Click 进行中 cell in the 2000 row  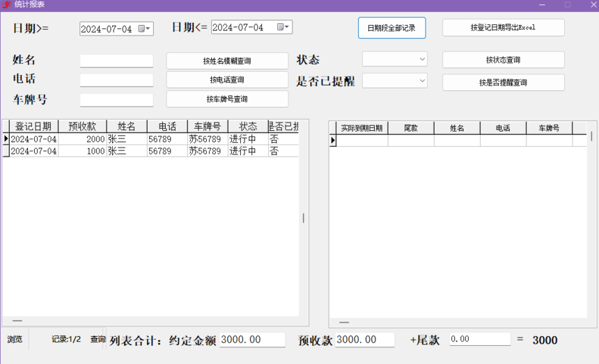point(248,139)
